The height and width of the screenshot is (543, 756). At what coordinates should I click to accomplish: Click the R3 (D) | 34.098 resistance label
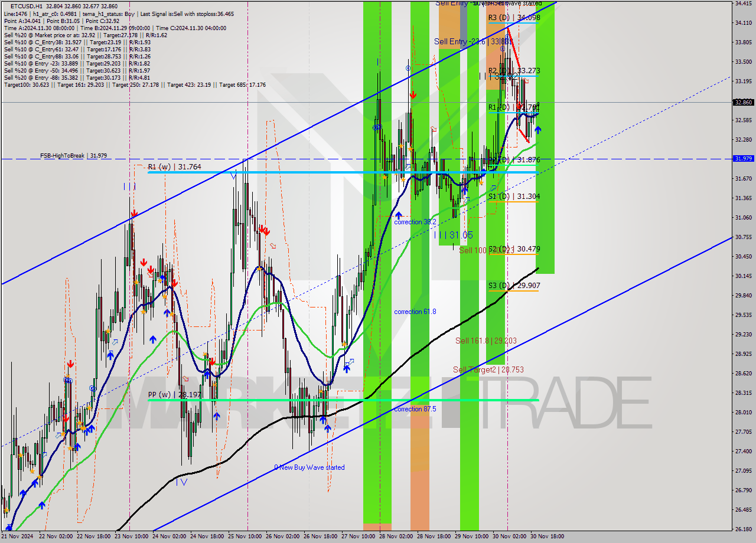(x=514, y=18)
